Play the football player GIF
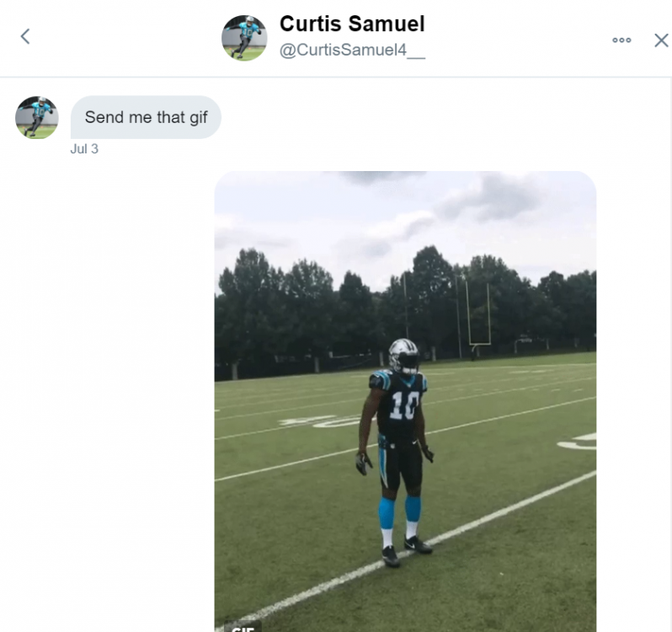Viewport: 672px width, 632px height. [405, 401]
